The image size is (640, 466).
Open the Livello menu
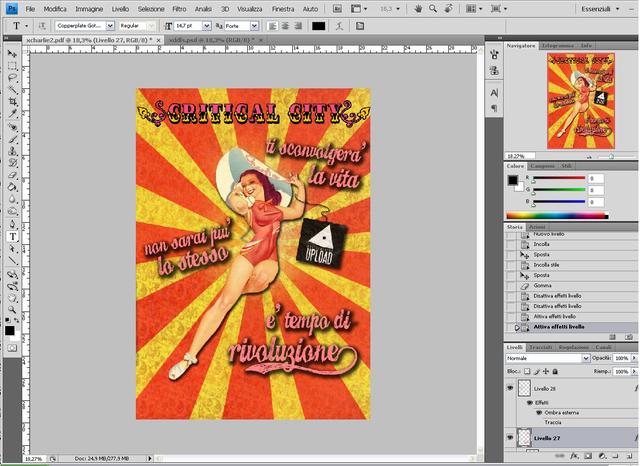point(120,9)
